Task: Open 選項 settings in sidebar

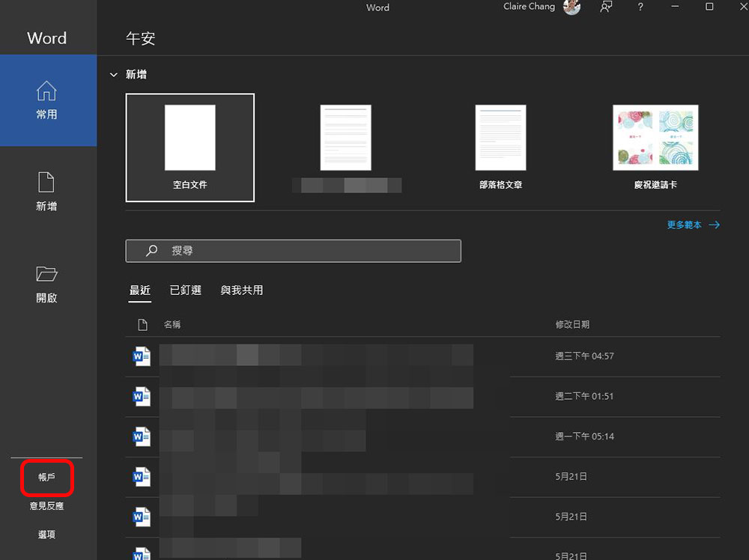Action: tap(46, 535)
